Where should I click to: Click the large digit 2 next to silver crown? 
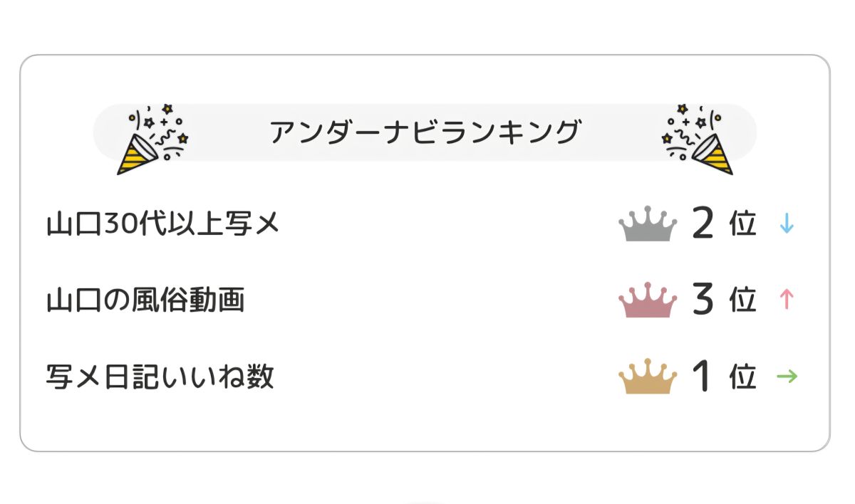point(703,224)
